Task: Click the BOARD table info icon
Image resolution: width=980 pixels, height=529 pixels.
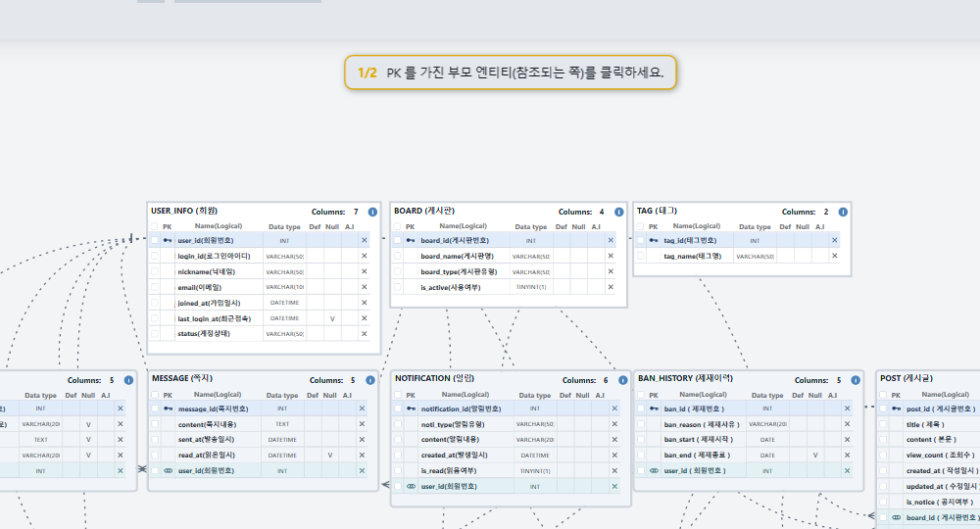Action: tap(618, 212)
